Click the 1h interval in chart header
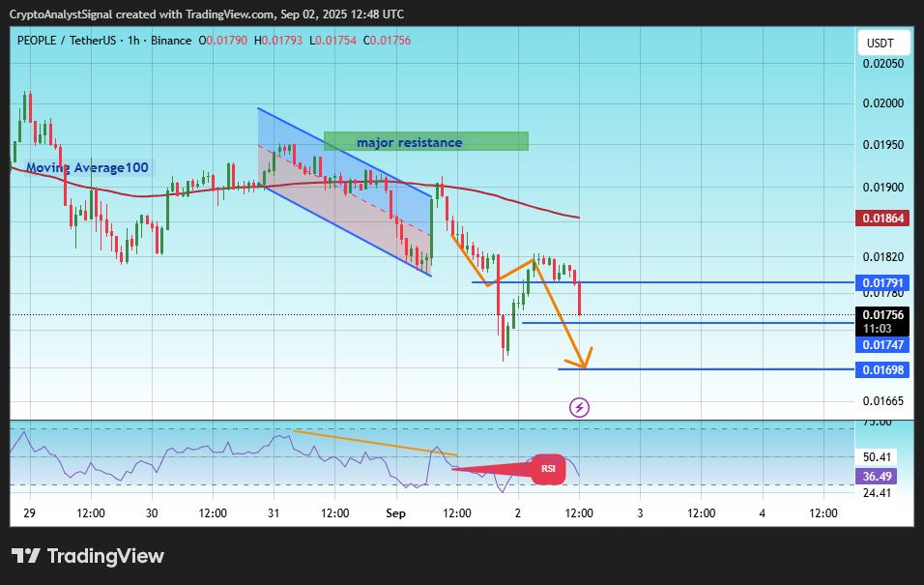Image resolution: width=924 pixels, height=585 pixels. click(133, 41)
